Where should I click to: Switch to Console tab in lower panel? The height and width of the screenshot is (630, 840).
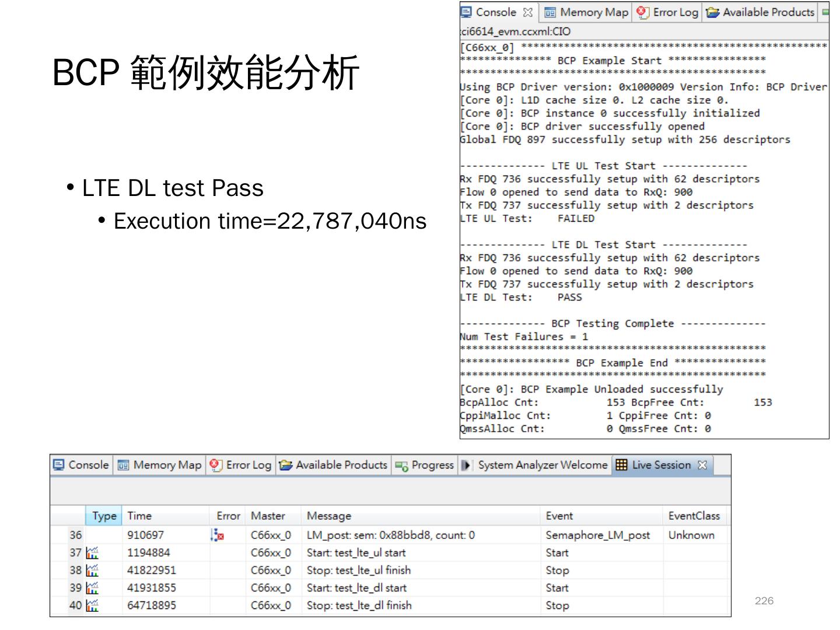tap(82, 465)
